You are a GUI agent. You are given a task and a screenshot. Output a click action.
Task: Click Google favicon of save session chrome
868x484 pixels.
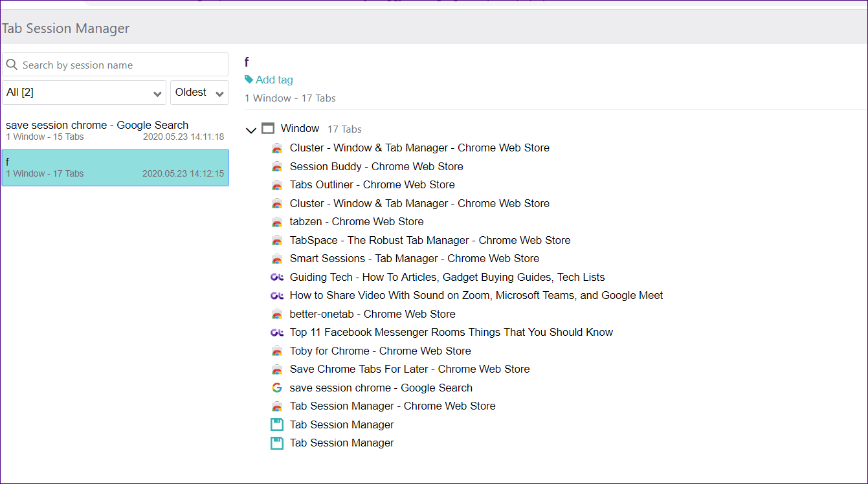tap(277, 388)
